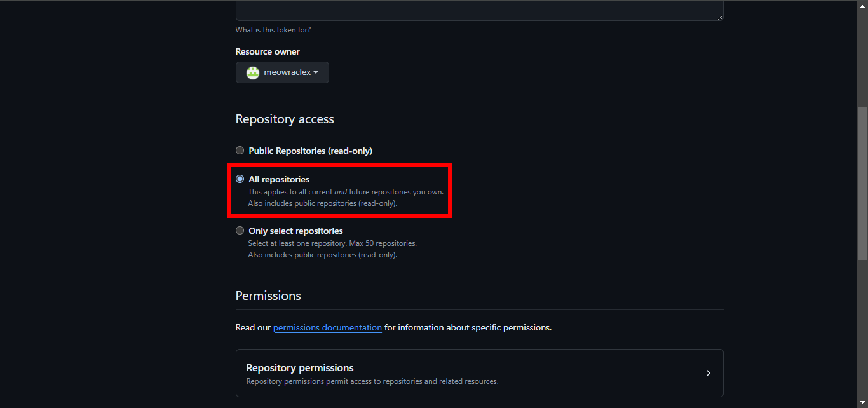Focus the token description text area

click(x=479, y=10)
